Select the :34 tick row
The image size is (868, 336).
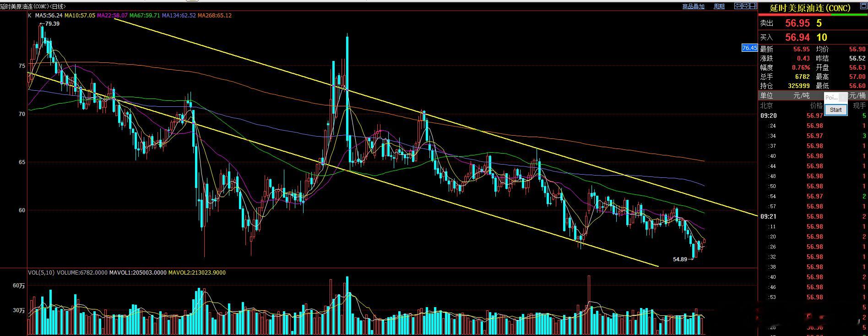click(813, 136)
